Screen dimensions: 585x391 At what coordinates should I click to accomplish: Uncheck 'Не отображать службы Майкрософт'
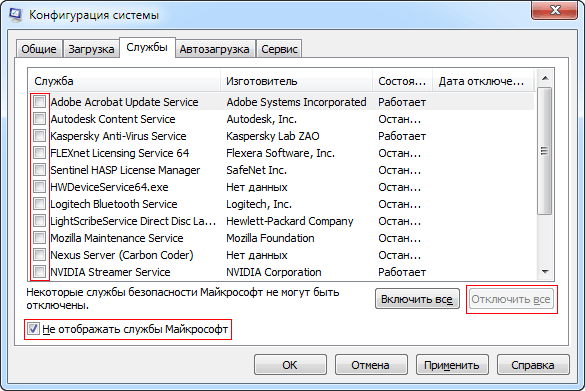pyautogui.click(x=33, y=329)
